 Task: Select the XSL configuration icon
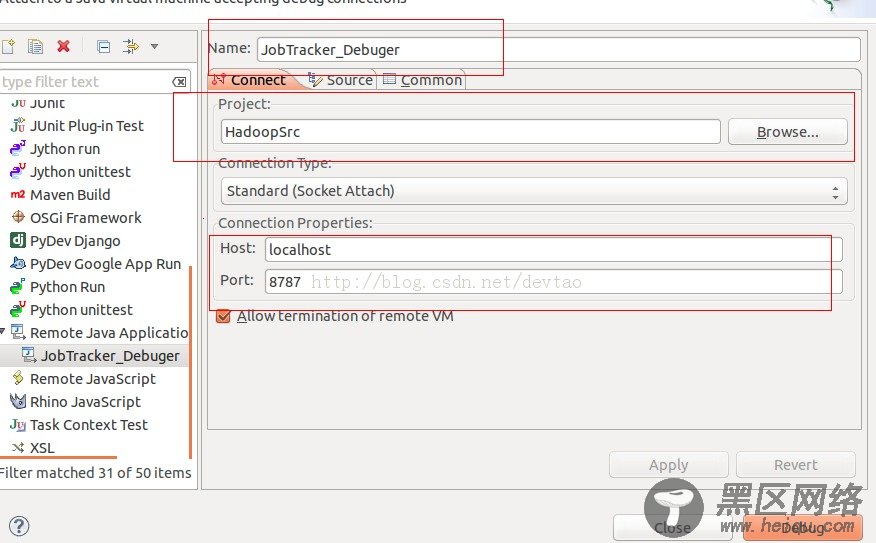(18, 447)
